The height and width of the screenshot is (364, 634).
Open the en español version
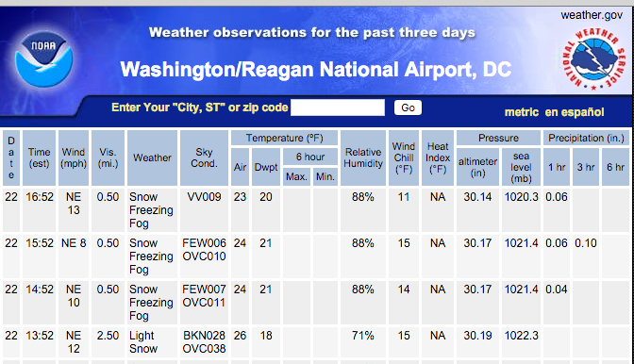(575, 112)
